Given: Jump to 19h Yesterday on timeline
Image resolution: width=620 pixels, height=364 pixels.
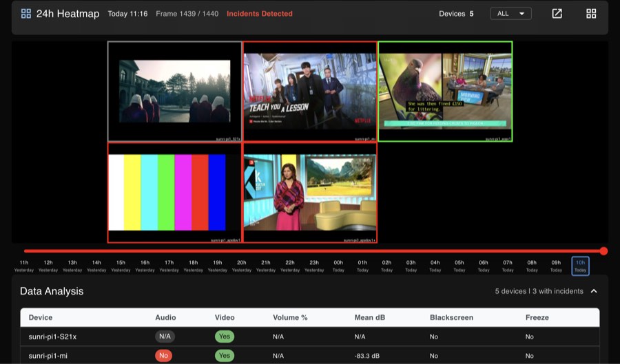Looking at the screenshot, I should pos(218,266).
